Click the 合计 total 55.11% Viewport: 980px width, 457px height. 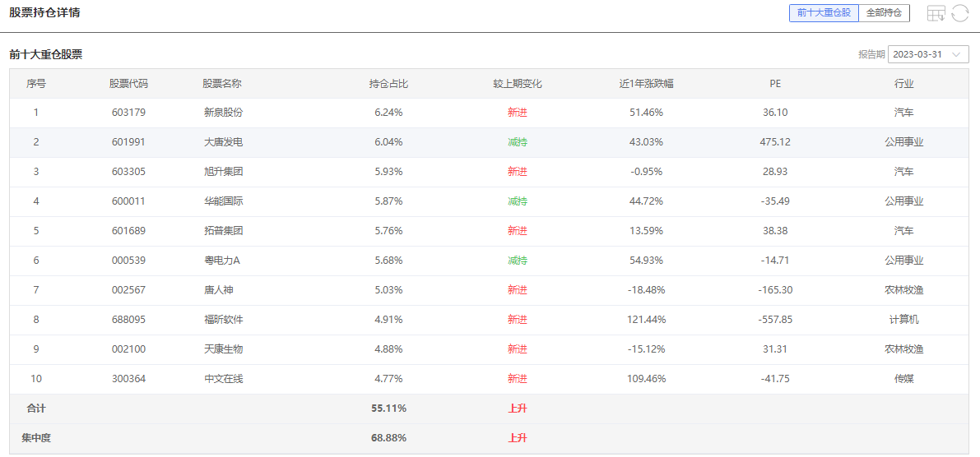tap(388, 409)
